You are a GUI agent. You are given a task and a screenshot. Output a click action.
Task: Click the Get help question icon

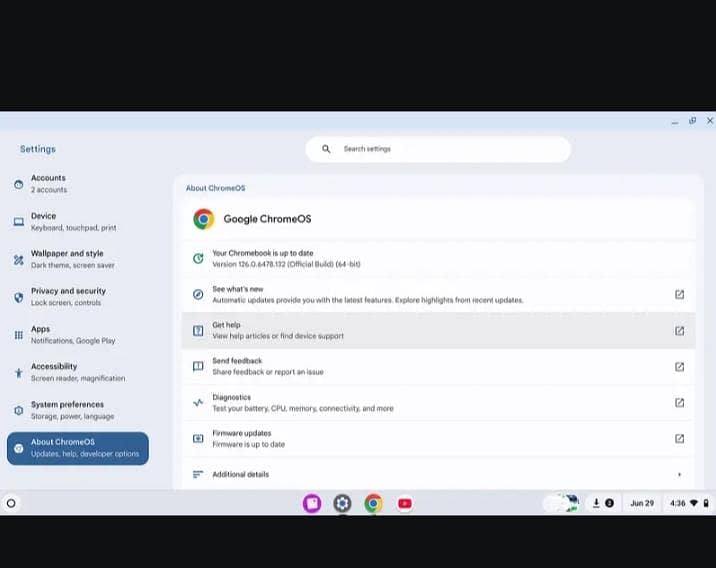tap(198, 331)
